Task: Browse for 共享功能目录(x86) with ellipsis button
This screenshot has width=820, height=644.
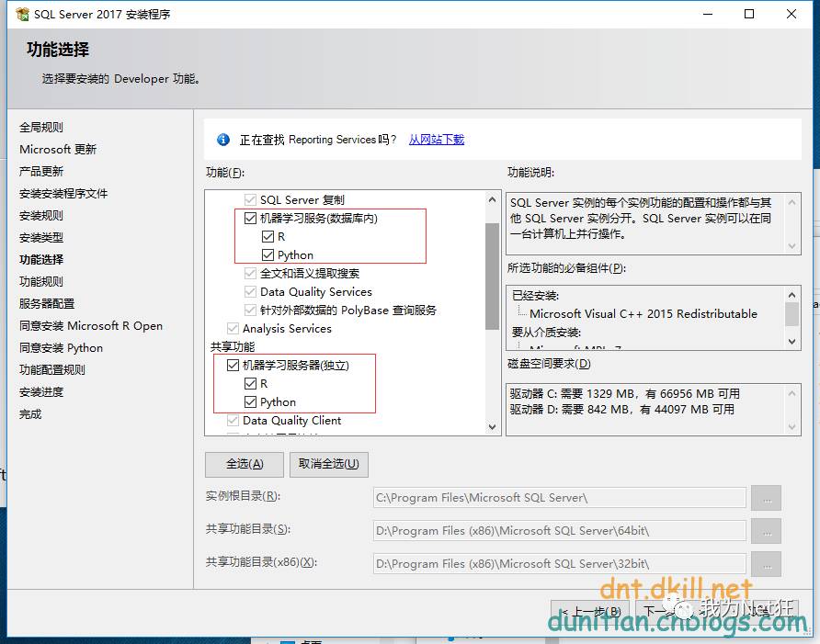Action: (766, 564)
